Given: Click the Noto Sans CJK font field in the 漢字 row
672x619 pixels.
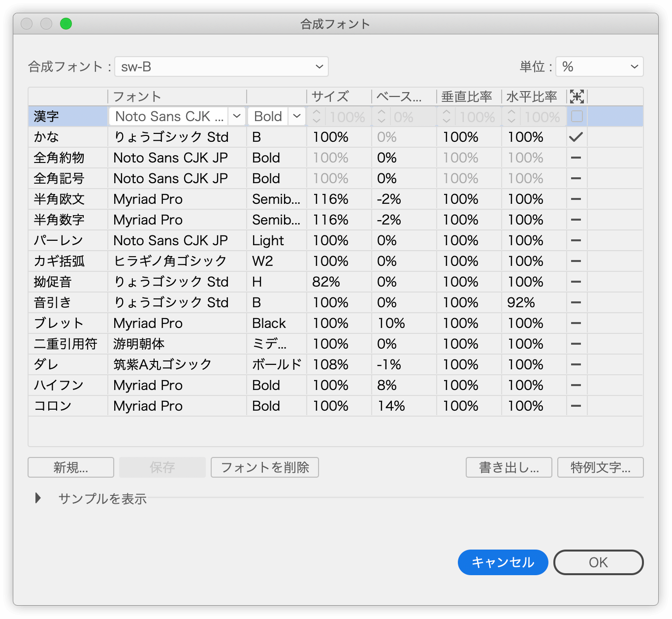Looking at the screenshot, I should click(x=168, y=116).
